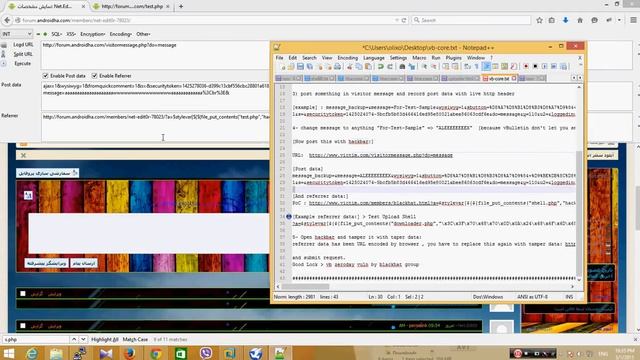Toggle Highlight All in the find bar
Screen dimensions: 640x360
pyautogui.click(x=104, y=340)
